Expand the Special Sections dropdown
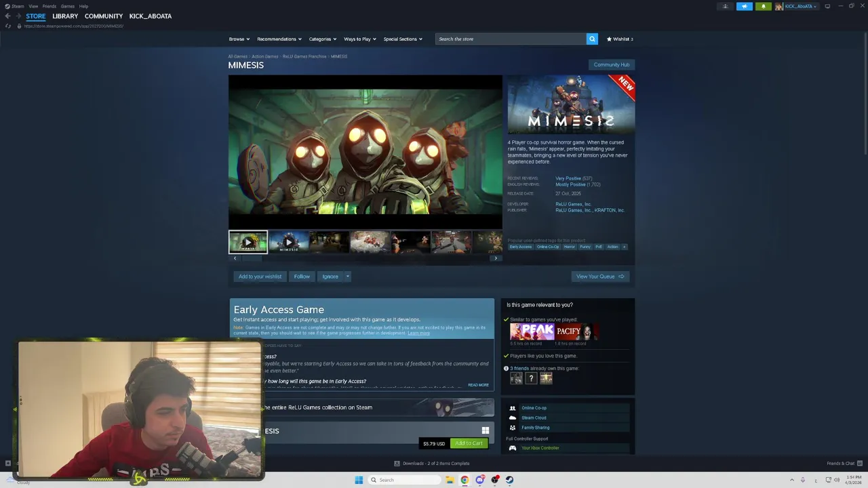 (403, 39)
